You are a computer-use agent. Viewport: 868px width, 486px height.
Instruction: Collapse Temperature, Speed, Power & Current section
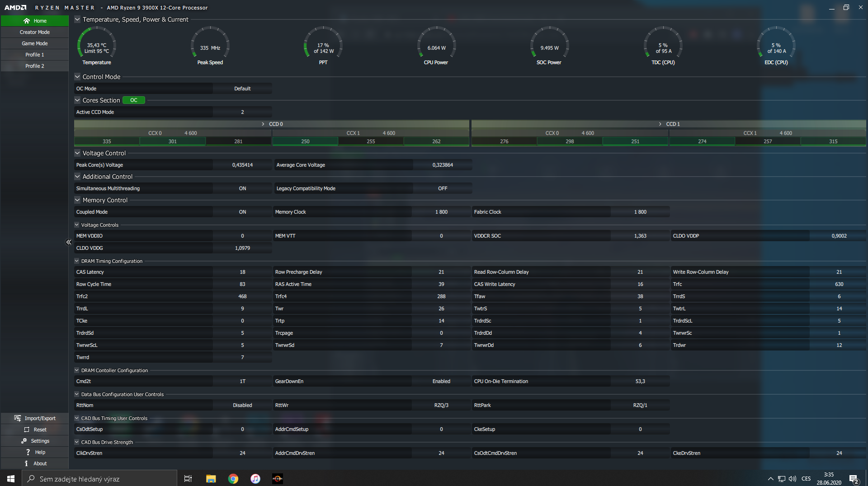(x=77, y=19)
